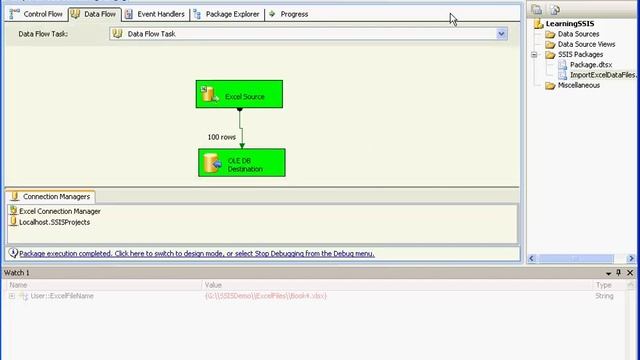The width and height of the screenshot is (640, 360).
Task: Click first Solution Explorer toolbar icon
Action: click(x=536, y=9)
